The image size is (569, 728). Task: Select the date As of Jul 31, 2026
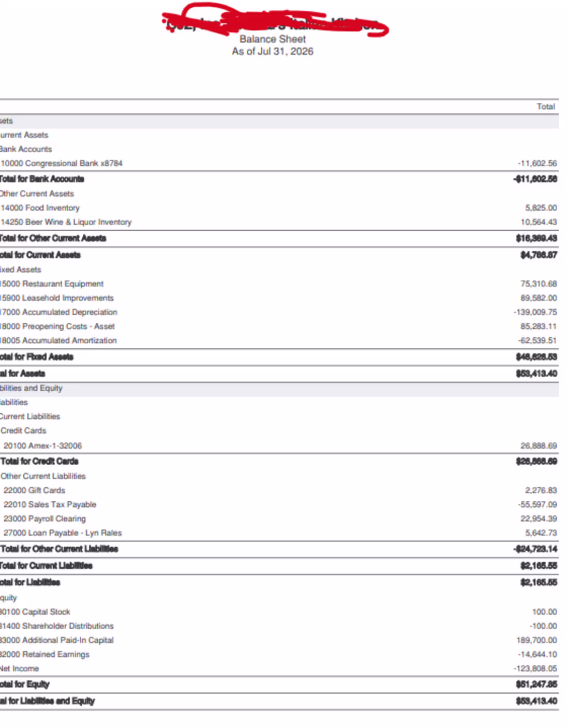[x=273, y=51]
